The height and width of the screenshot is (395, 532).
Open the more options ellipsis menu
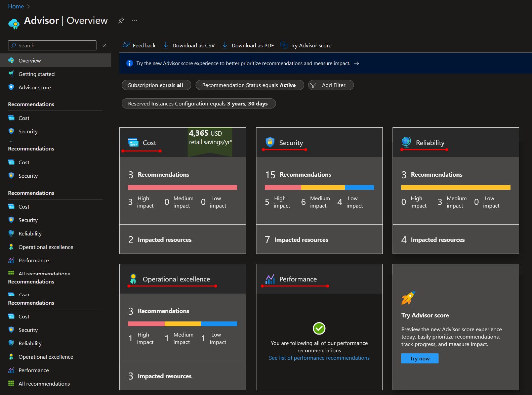(x=134, y=20)
